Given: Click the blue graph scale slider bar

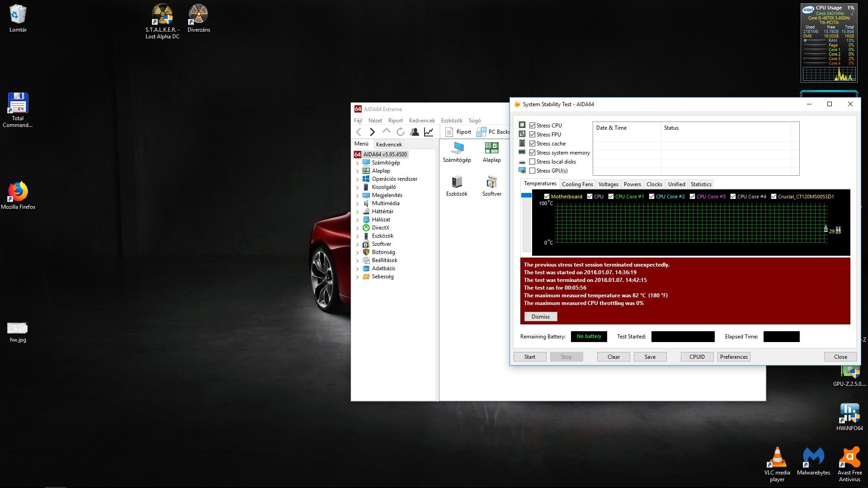Looking at the screenshot, I should [x=526, y=196].
